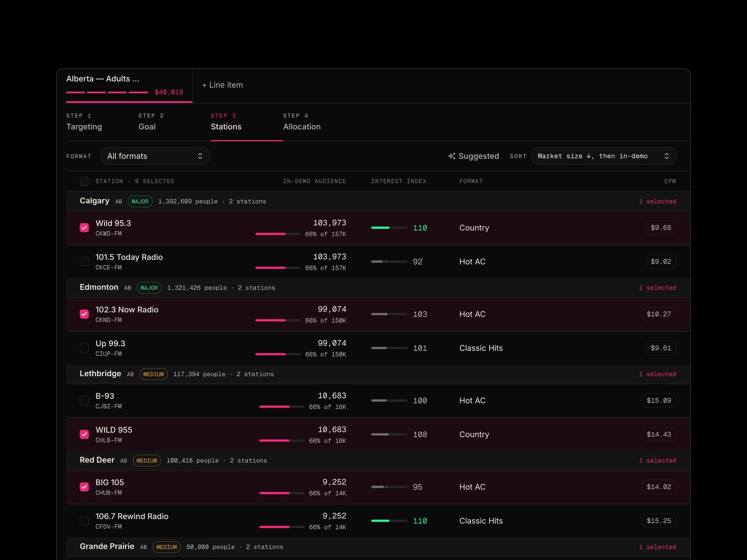Toggle the select-all stations checkbox
This screenshot has width=747, height=560.
[x=84, y=181]
